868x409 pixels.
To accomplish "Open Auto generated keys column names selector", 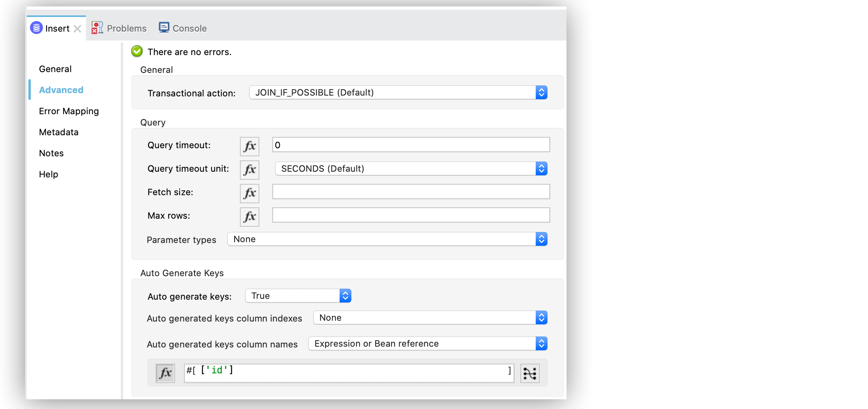I will [541, 343].
